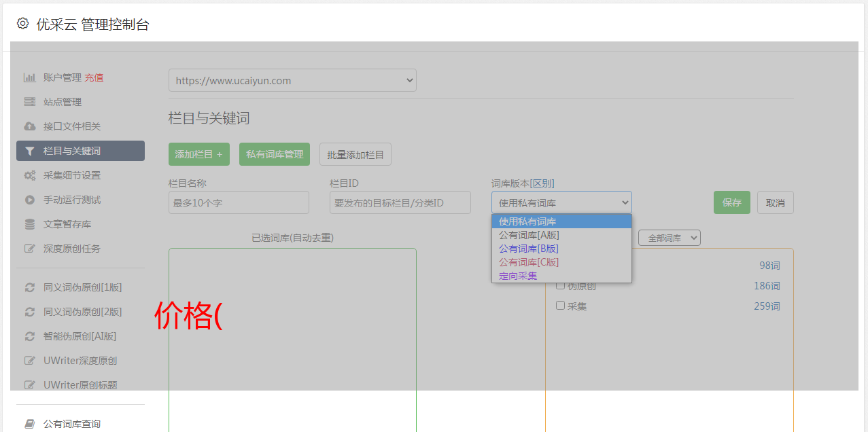
Task: Open the site URL dropdown
Action: (292, 80)
